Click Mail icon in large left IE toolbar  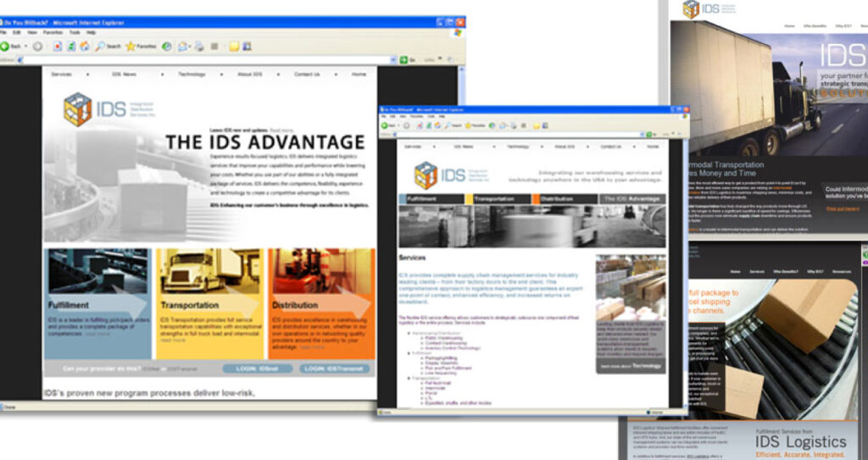[x=182, y=47]
